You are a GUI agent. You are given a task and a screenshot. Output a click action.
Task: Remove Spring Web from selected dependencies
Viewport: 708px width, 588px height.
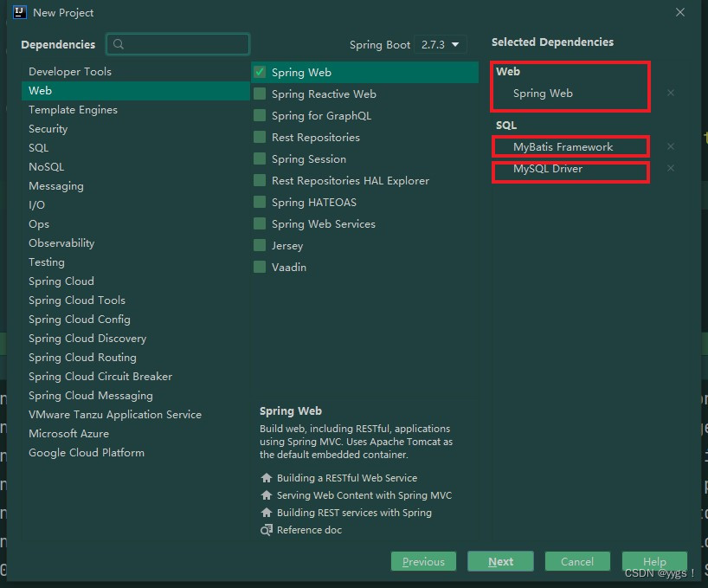(671, 93)
